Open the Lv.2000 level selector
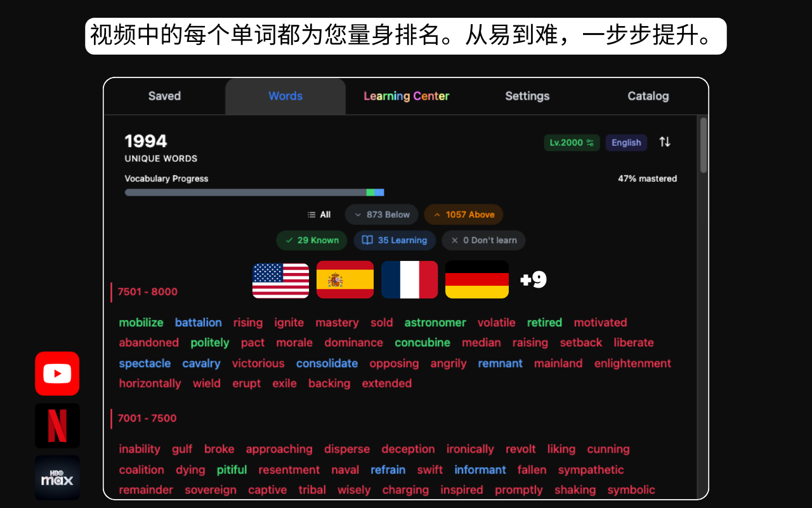The height and width of the screenshot is (508, 812). tap(572, 142)
